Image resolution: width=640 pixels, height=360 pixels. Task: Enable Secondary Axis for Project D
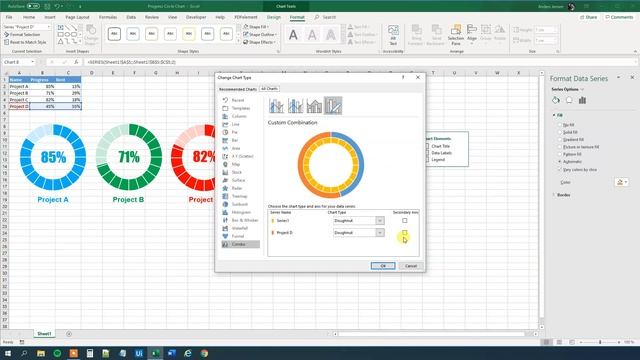pyautogui.click(x=404, y=232)
